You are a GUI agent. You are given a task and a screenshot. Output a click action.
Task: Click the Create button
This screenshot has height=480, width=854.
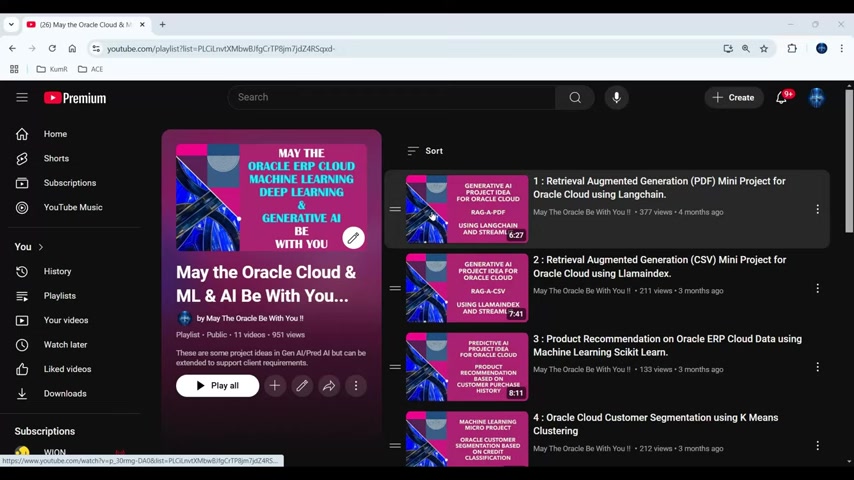(x=734, y=98)
